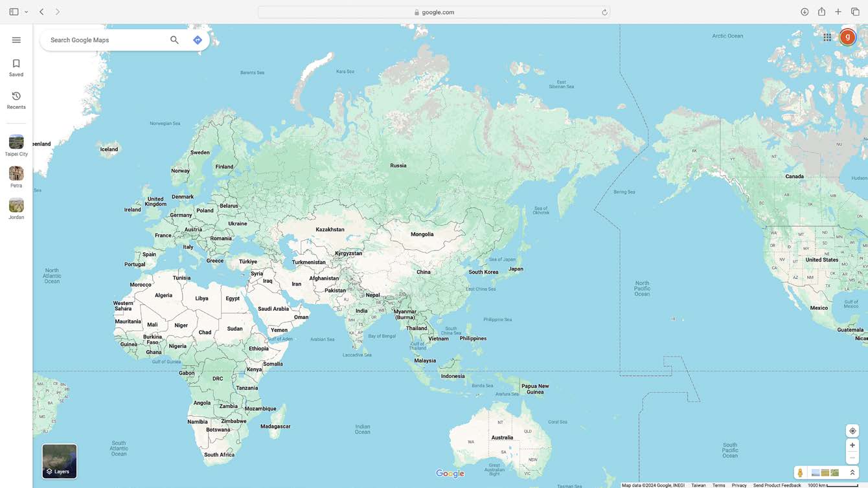Click the South Africa label

pos(219,455)
